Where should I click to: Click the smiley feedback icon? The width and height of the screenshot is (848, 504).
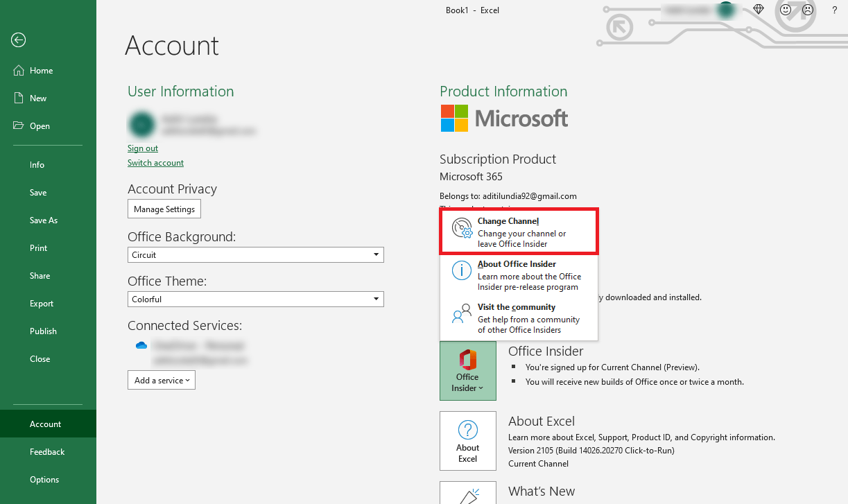[786, 10]
